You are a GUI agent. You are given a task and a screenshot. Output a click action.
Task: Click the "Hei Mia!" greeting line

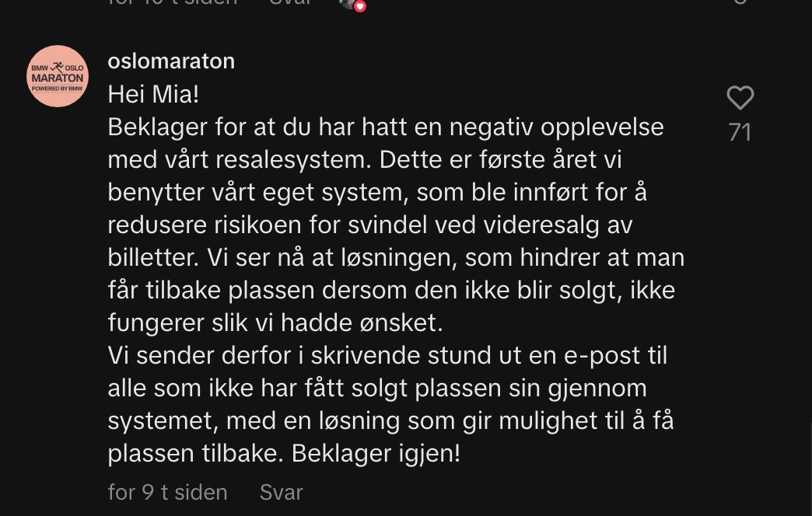tap(153, 94)
